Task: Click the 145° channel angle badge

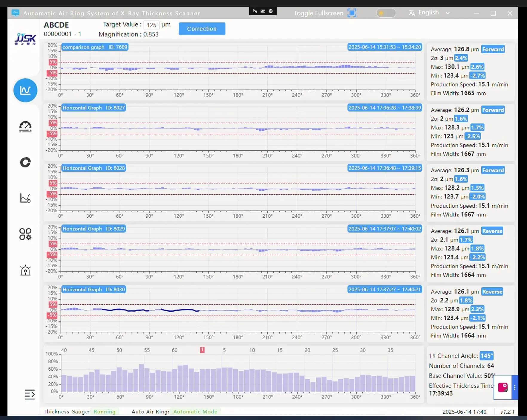Action: click(x=486, y=356)
